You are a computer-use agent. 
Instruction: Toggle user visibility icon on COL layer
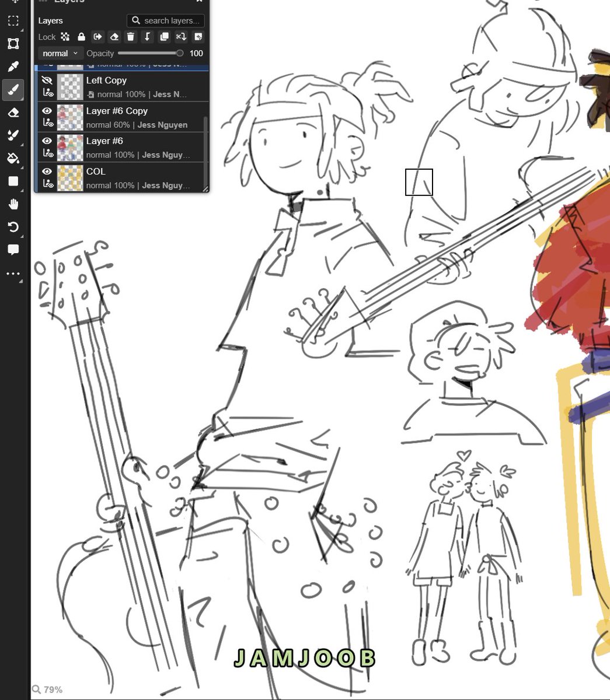[x=48, y=184]
